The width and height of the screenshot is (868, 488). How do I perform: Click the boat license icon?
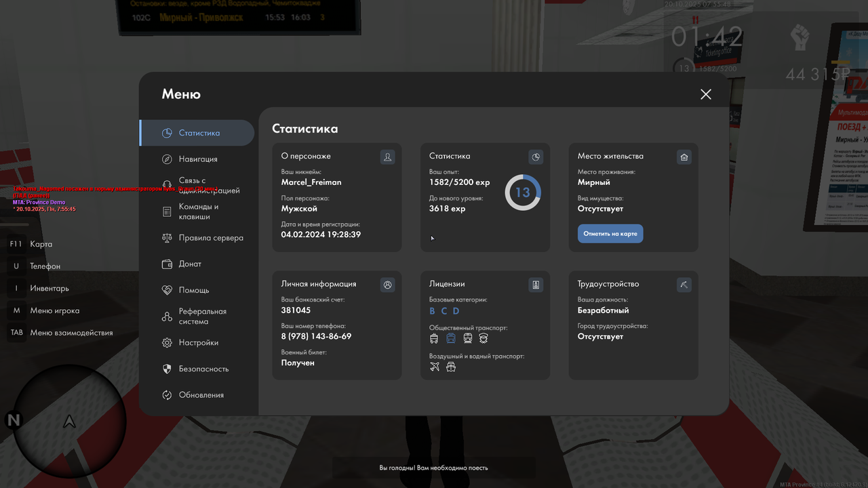451,367
